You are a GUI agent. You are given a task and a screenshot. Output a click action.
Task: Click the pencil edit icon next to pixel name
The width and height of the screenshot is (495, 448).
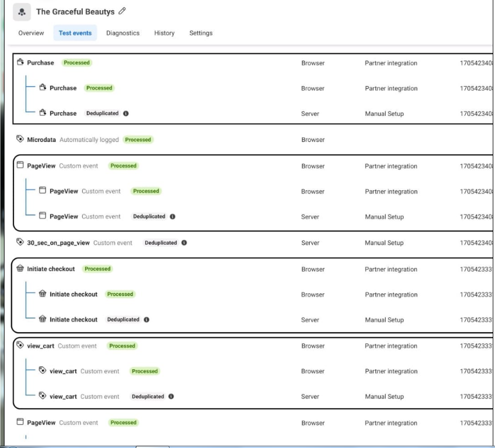pyautogui.click(x=123, y=11)
